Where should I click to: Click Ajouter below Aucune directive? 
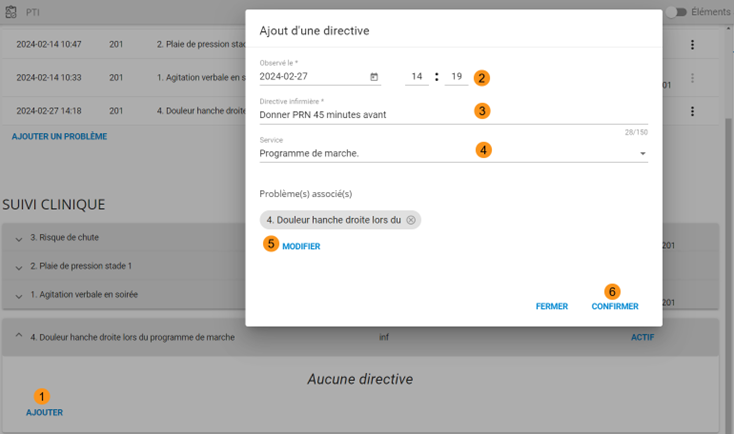(44, 412)
